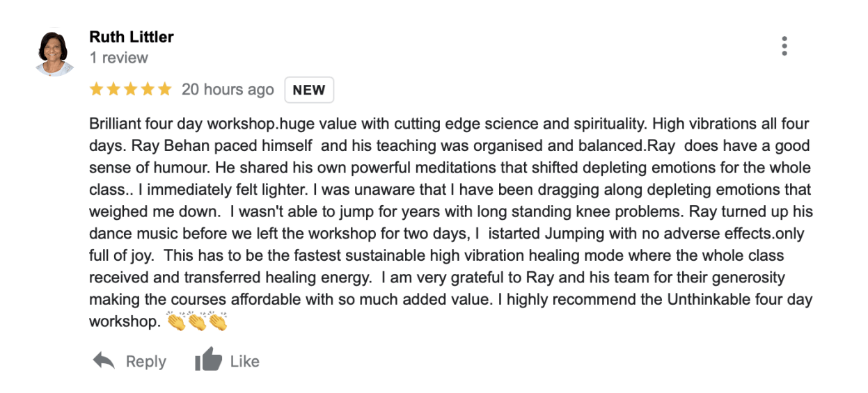Click the second rating star
The height and width of the screenshot is (393, 868).
113,90
